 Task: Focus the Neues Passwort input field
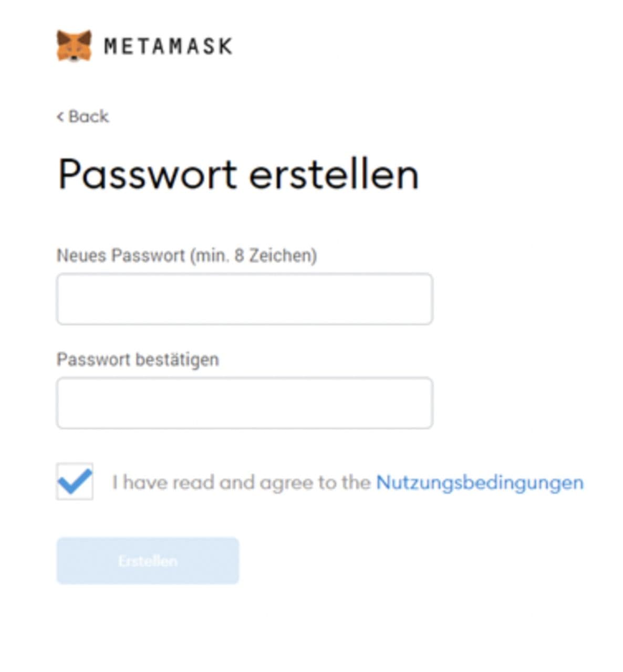pos(244,299)
